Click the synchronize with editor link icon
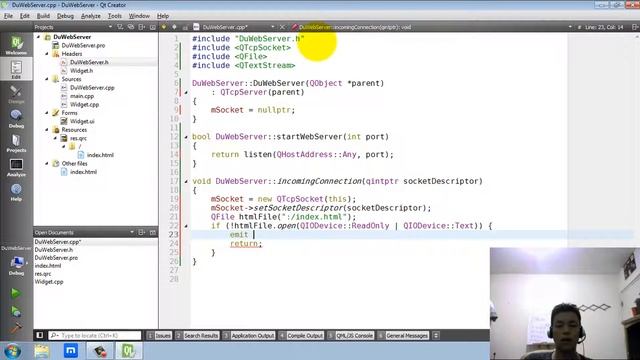The width and height of the screenshot is (640, 360). [131, 27]
